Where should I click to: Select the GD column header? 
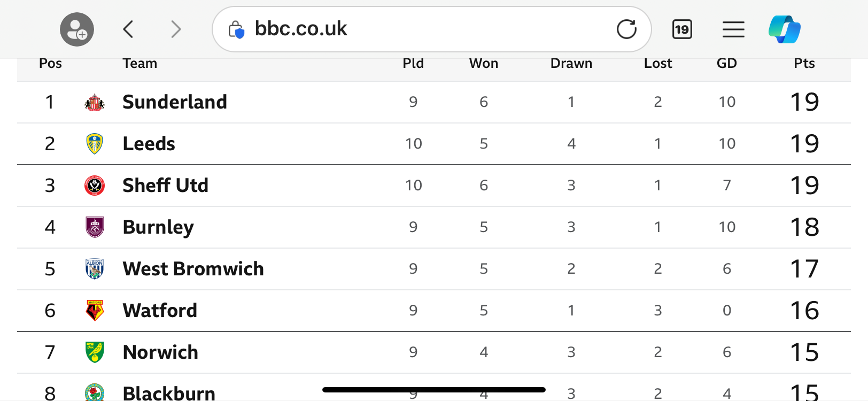click(x=727, y=64)
